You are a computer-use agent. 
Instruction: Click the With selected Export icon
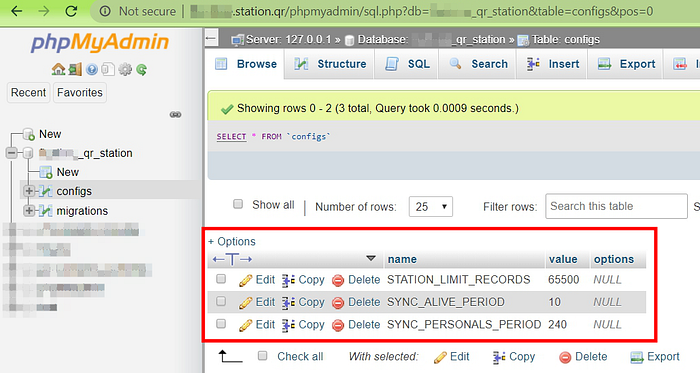pos(636,357)
